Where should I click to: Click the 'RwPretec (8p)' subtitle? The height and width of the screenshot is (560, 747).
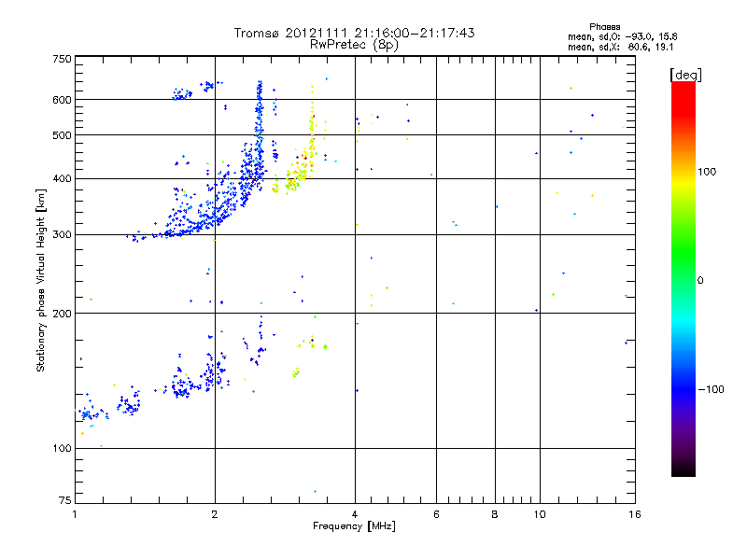354,45
